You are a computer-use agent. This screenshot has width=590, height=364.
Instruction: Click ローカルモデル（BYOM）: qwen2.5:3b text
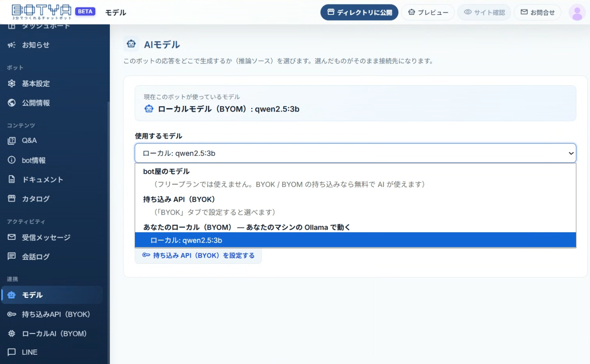point(229,109)
